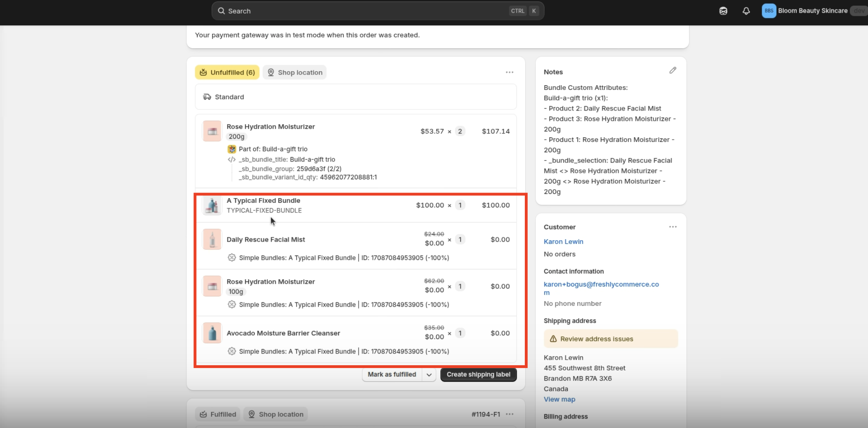Click the 200g variant tag
Viewport: 868px width, 428px height.
coord(236,137)
